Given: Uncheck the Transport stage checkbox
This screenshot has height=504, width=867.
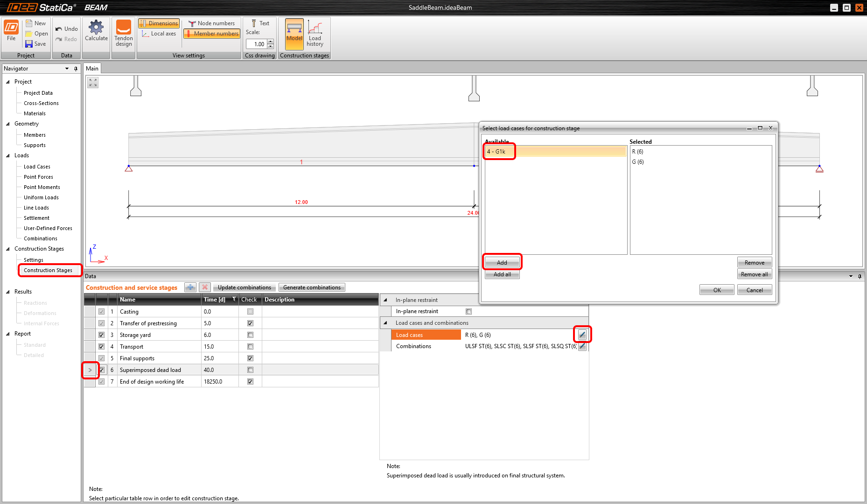Looking at the screenshot, I should pyautogui.click(x=101, y=347).
